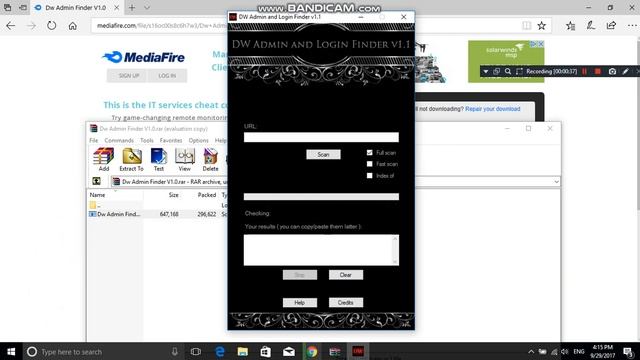Open File Explorer from the taskbar
The height and width of the screenshot is (360, 640).
(x=242, y=351)
